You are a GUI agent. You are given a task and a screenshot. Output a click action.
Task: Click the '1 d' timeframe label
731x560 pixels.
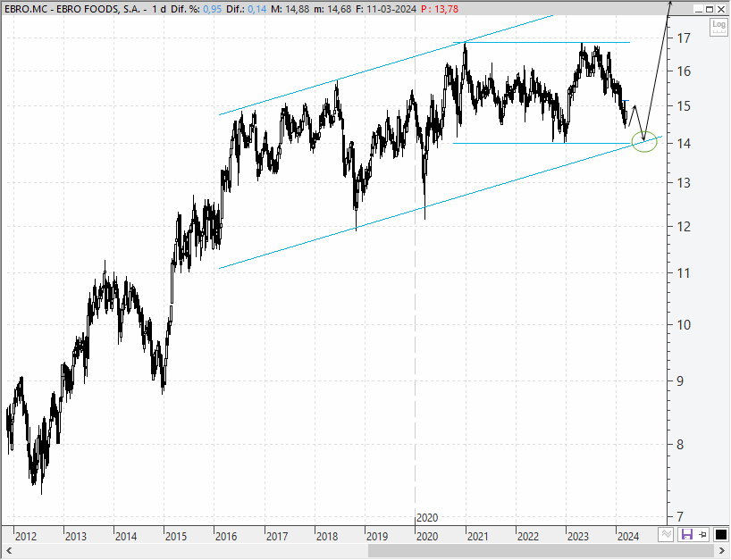tap(158, 9)
